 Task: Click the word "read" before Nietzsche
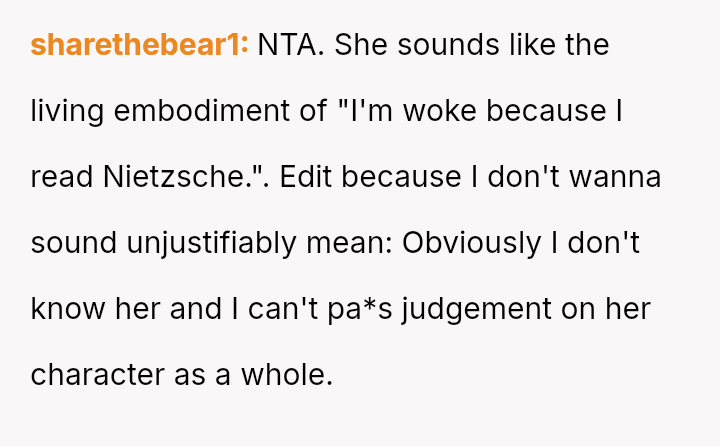[x=62, y=177]
